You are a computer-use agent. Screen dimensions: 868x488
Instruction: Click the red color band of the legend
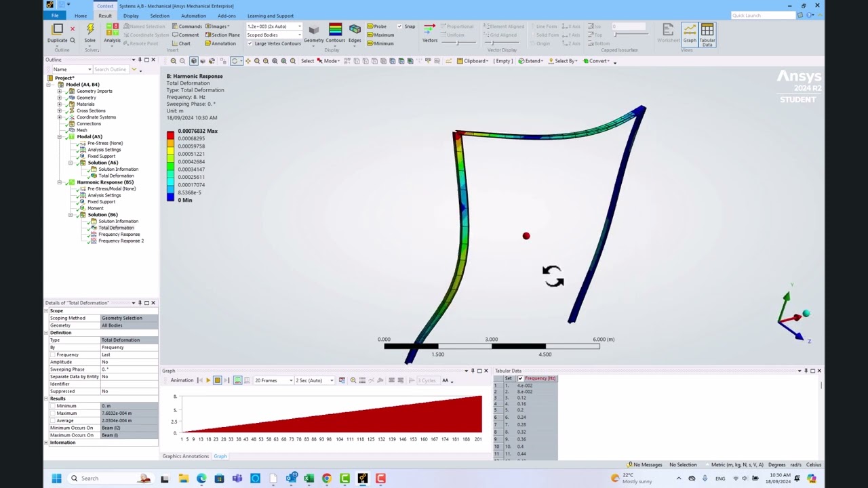tap(171, 135)
